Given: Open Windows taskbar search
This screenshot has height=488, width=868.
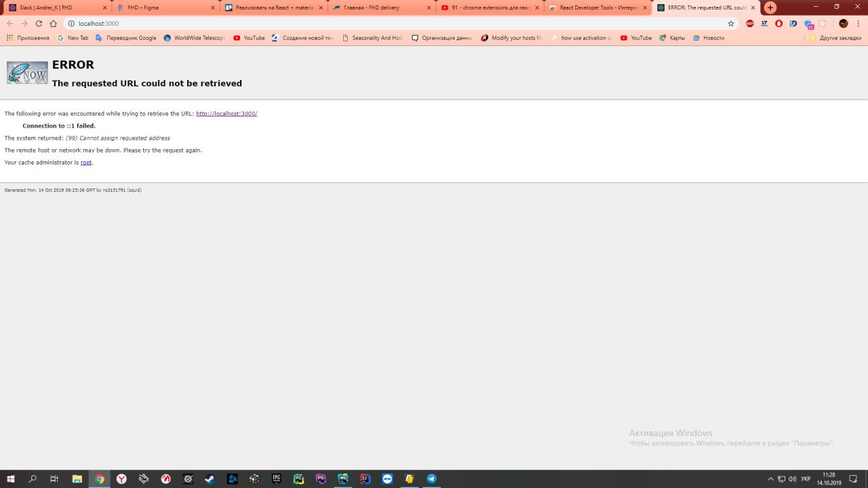Looking at the screenshot, I should [33, 479].
